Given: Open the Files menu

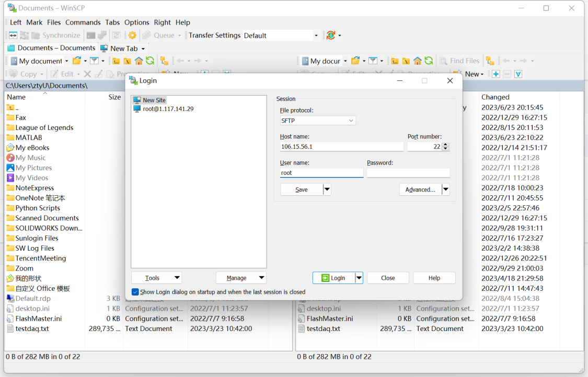Looking at the screenshot, I should coord(54,22).
